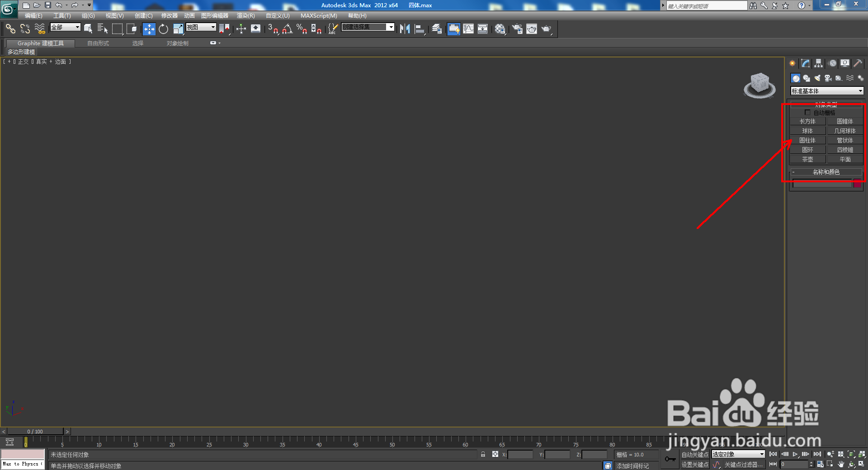Click Render Production teapot icon
The image size is (868, 470).
547,29
